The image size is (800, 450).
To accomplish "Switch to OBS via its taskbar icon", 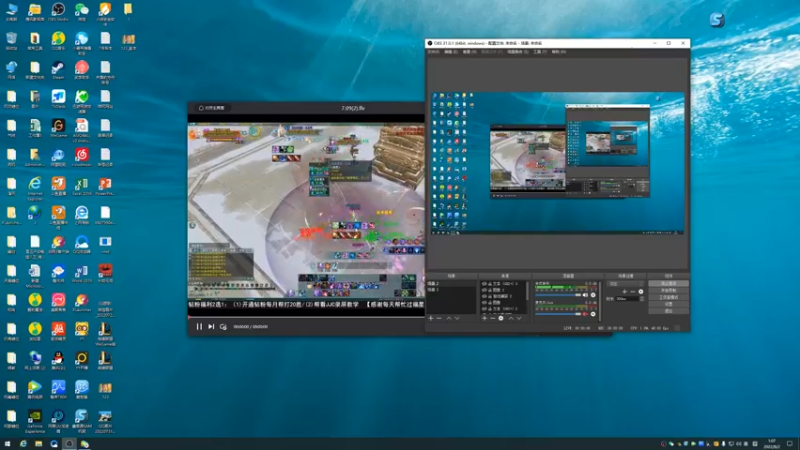I will 69,444.
